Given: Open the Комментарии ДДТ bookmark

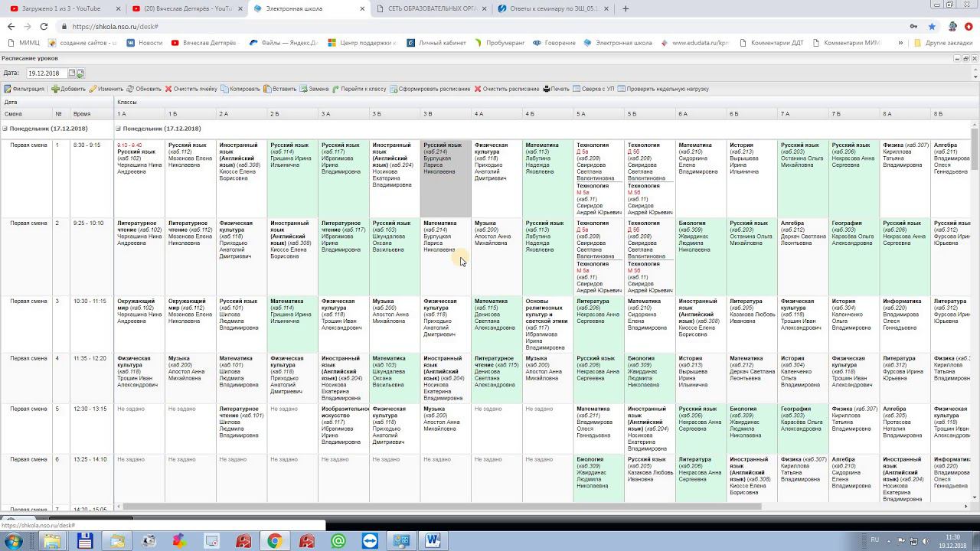Looking at the screenshot, I should coord(771,43).
